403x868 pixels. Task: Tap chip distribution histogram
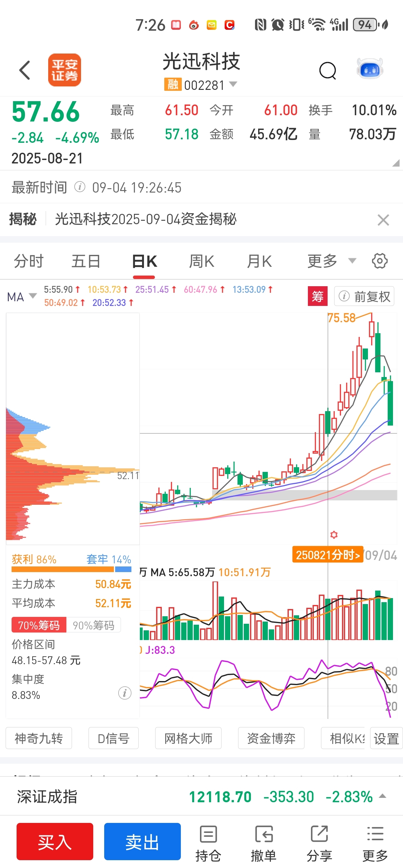(73, 428)
